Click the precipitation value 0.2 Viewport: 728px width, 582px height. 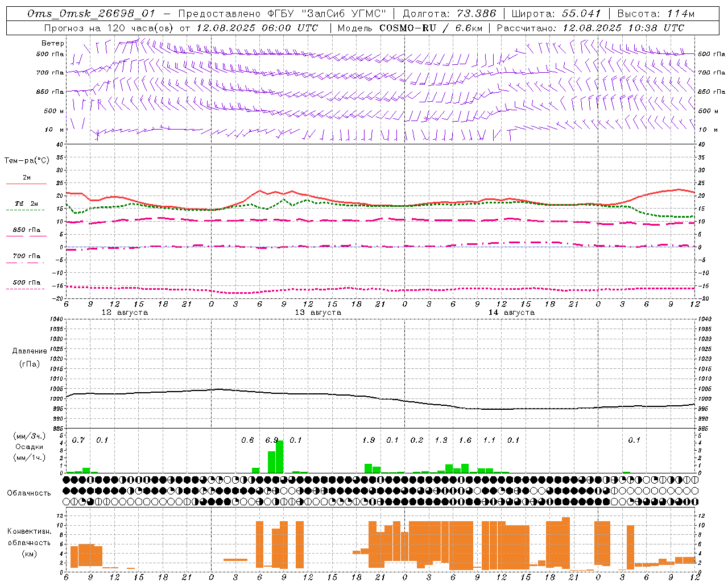pyautogui.click(x=417, y=440)
